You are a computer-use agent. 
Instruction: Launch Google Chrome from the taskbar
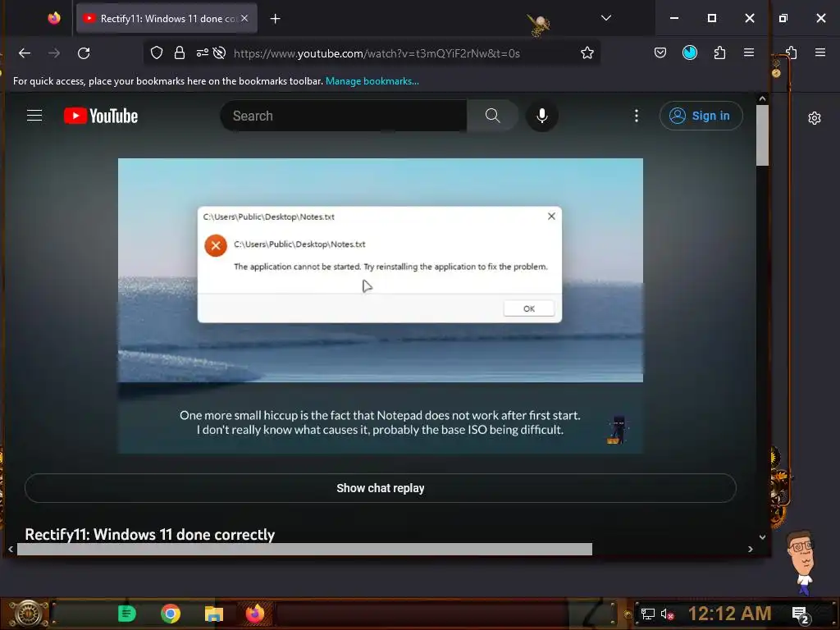pyautogui.click(x=171, y=614)
